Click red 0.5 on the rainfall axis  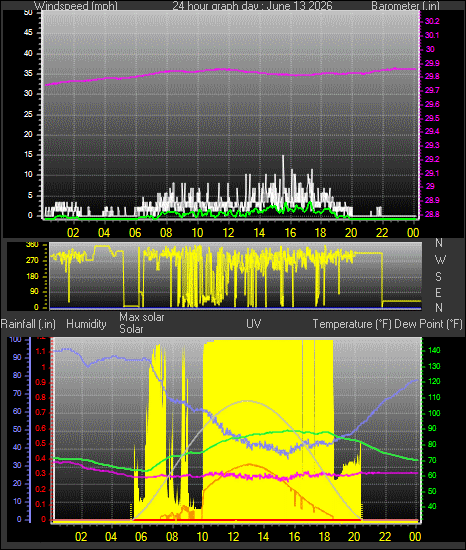(41, 443)
